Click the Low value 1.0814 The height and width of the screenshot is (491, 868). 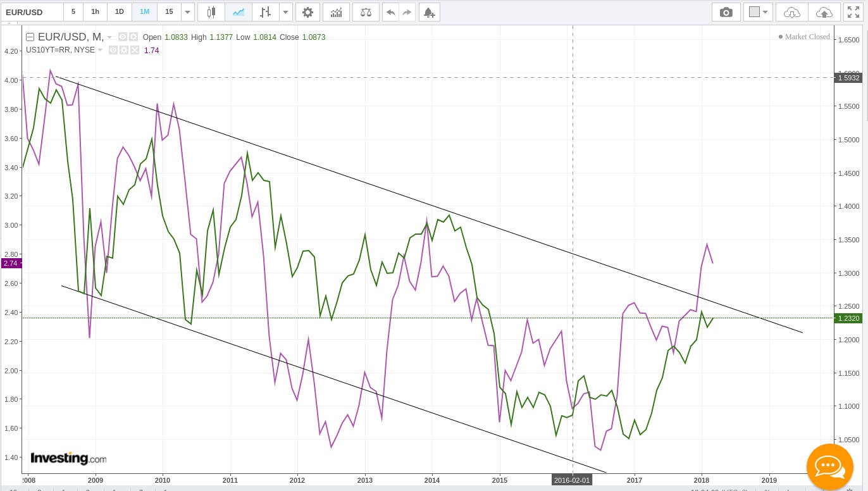(x=264, y=37)
